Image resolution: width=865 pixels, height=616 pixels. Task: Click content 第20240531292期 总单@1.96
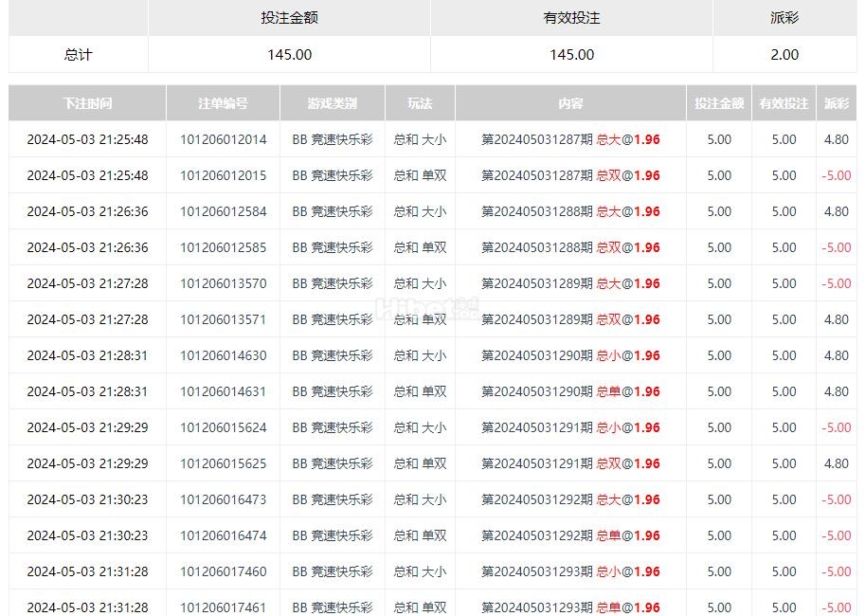[x=570, y=535]
